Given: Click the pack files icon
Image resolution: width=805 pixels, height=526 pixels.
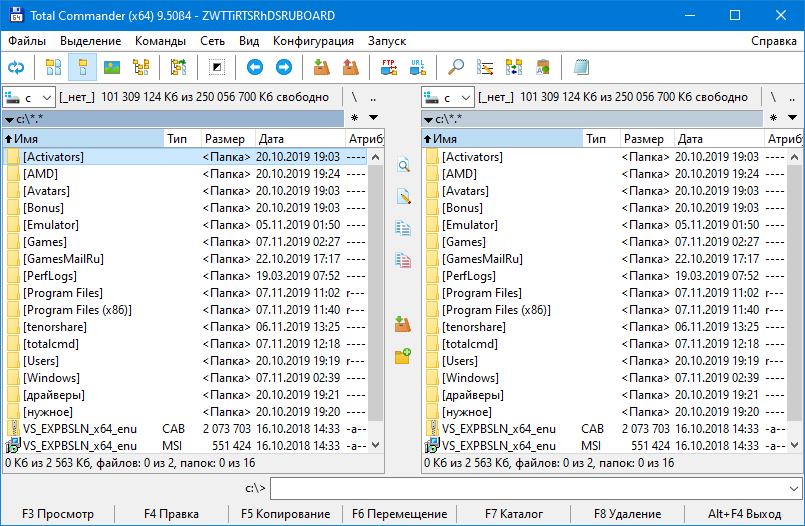Looking at the screenshot, I should coord(321,67).
